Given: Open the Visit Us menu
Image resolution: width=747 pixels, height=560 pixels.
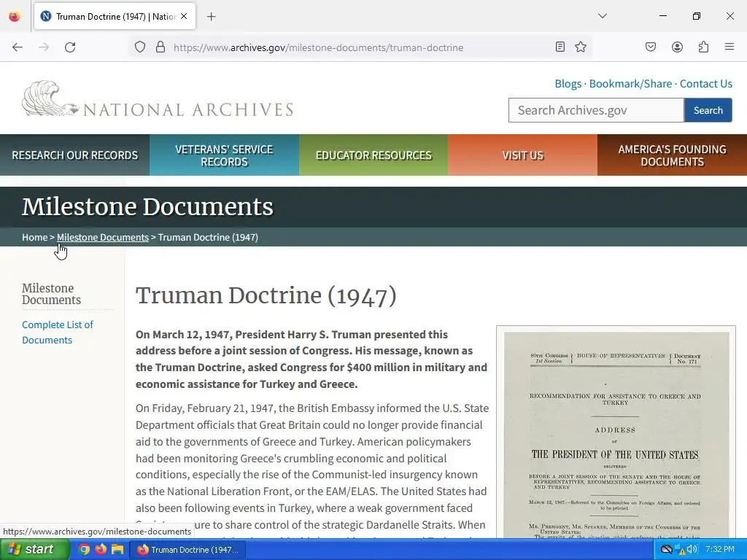Looking at the screenshot, I should (522, 155).
